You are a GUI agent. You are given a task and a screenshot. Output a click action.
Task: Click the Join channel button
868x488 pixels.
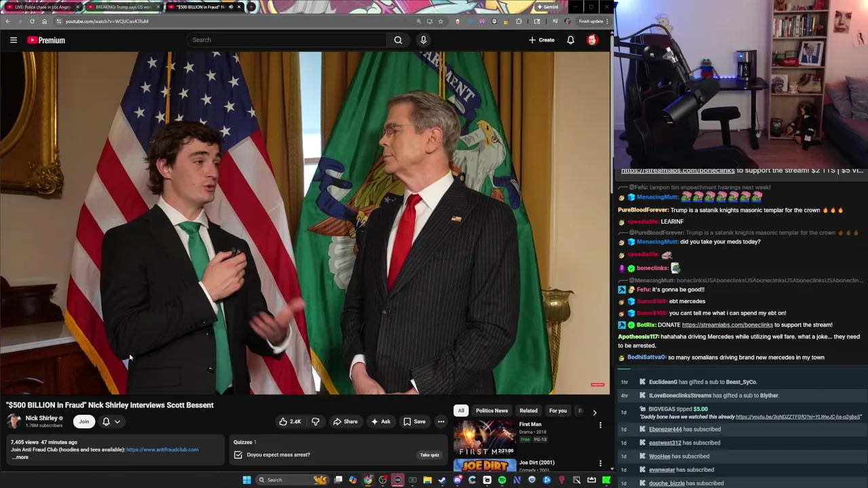pos(84,422)
